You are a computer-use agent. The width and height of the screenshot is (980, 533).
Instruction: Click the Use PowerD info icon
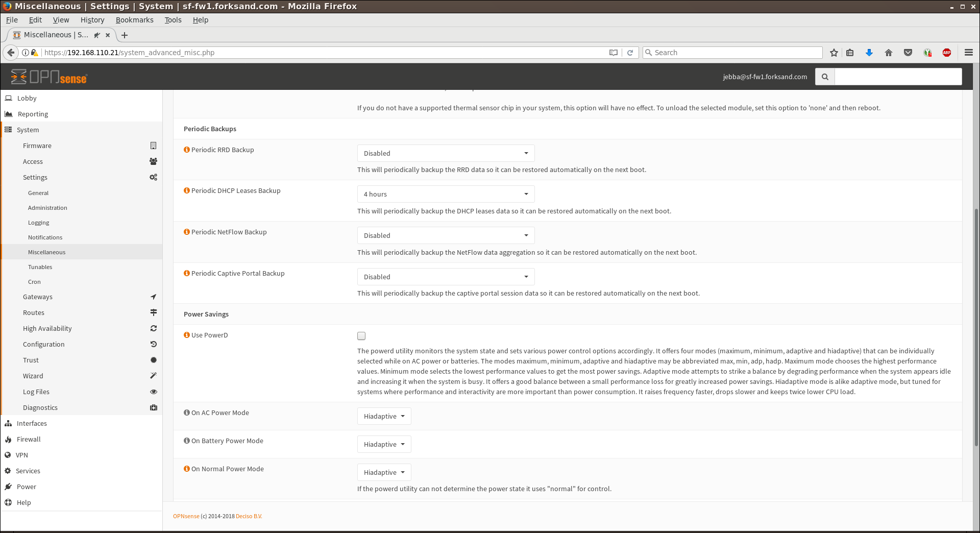(187, 335)
